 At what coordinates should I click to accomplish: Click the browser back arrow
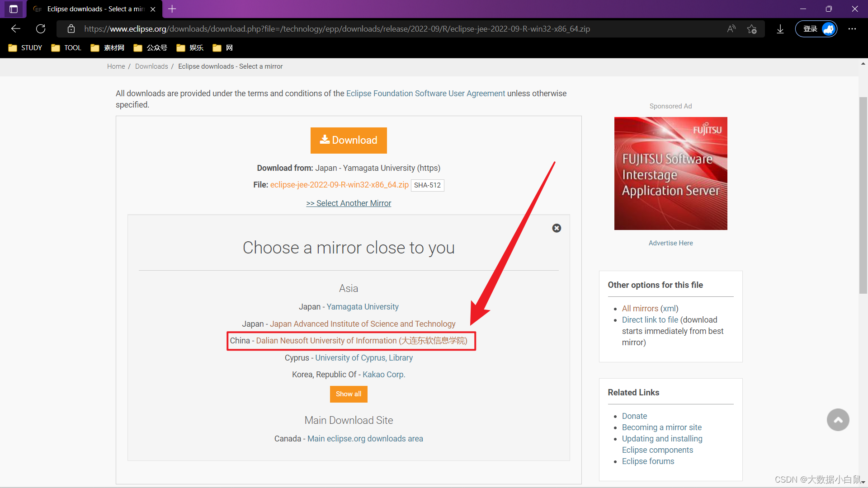(x=16, y=29)
